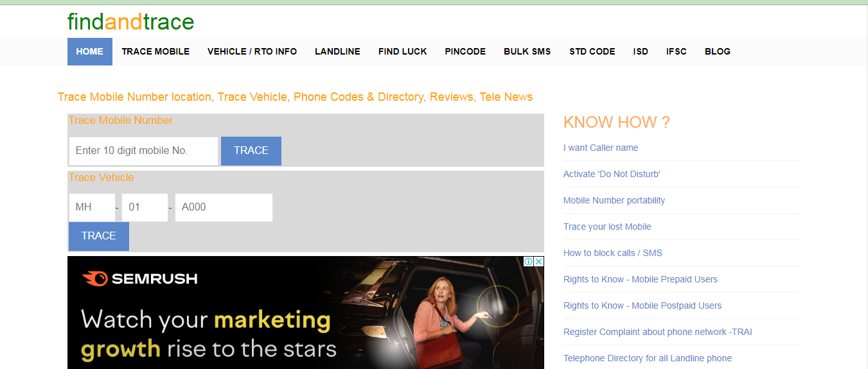Viewport: 868px width, 369px height.
Task: Click the MH state code field
Action: click(92, 207)
